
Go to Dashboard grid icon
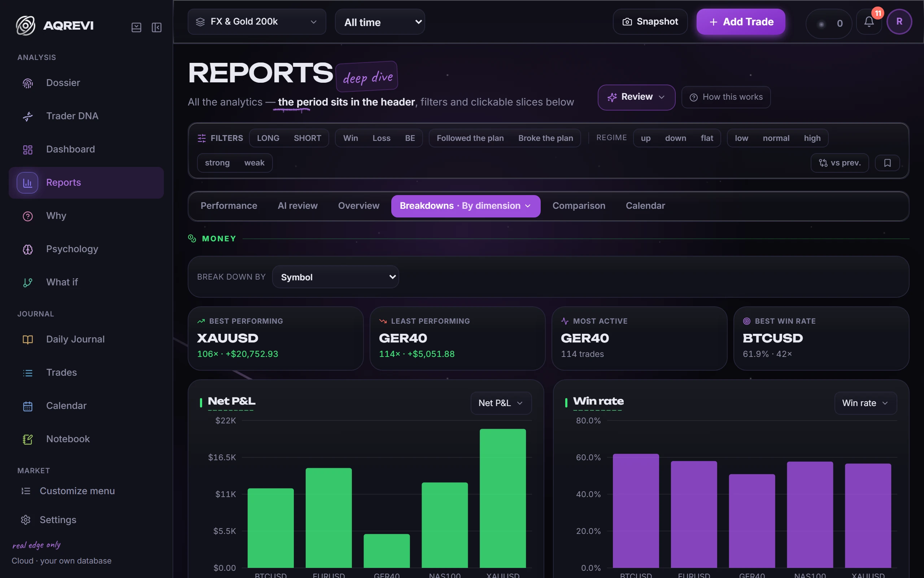pyautogui.click(x=27, y=150)
